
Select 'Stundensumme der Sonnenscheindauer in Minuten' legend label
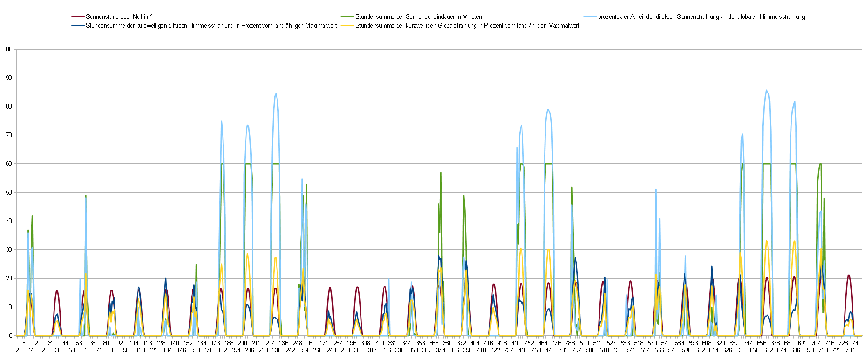click(x=418, y=17)
